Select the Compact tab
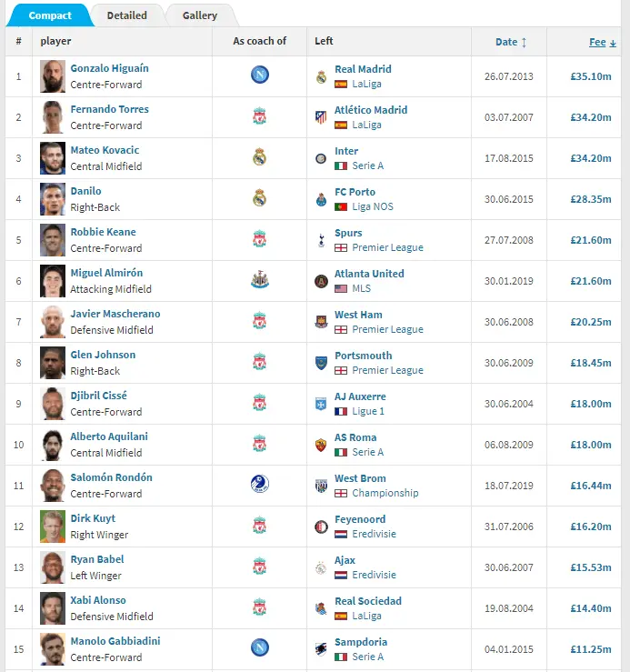 pos(50,15)
